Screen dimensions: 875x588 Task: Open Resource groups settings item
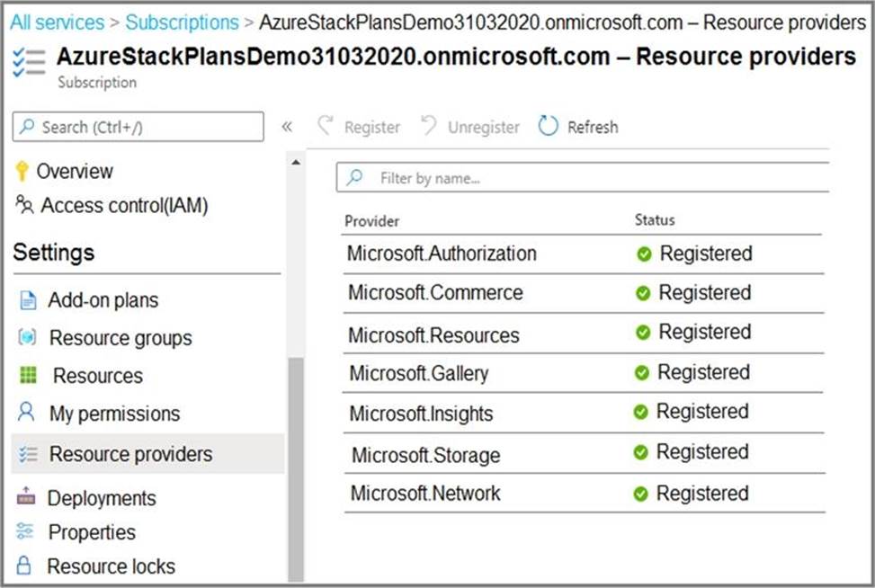click(x=121, y=338)
